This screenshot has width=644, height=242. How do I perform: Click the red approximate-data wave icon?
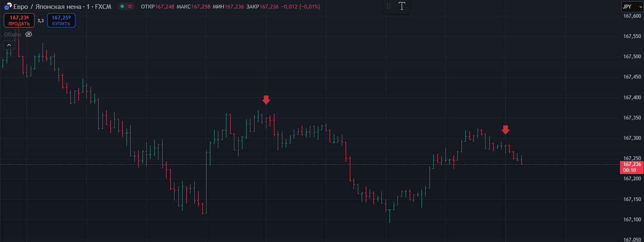[x=130, y=7]
